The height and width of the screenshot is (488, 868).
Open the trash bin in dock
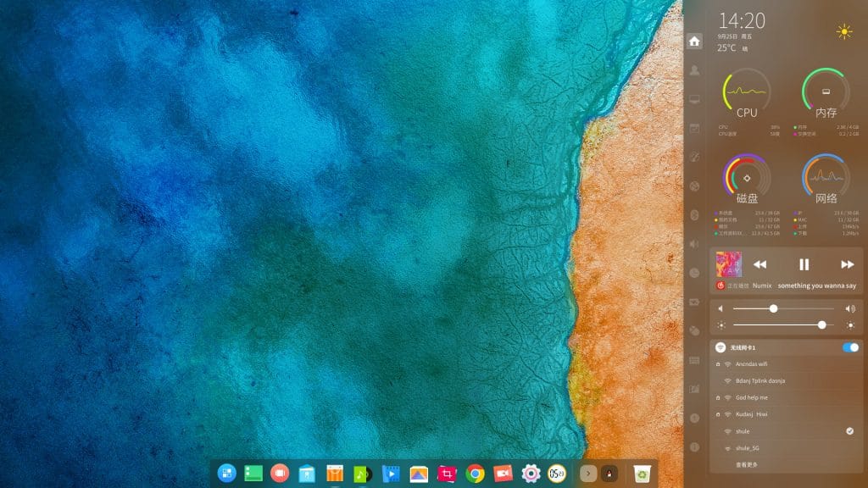coord(642,474)
